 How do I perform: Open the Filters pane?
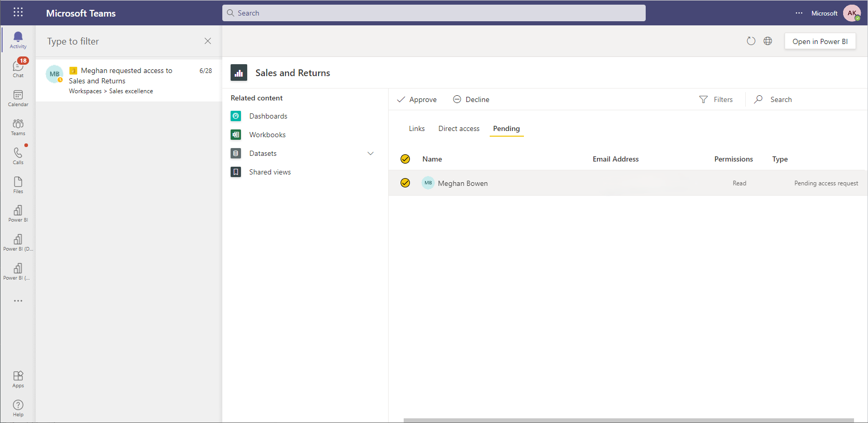pyautogui.click(x=716, y=99)
